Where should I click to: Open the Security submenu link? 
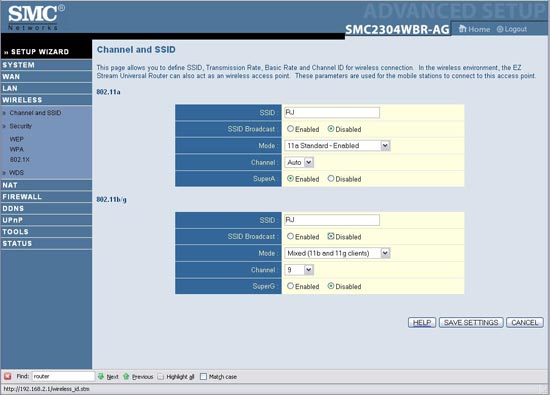[x=20, y=126]
